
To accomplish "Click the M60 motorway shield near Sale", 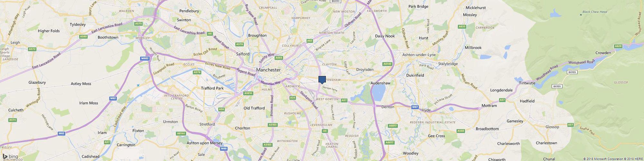I will (x=224, y=149).
